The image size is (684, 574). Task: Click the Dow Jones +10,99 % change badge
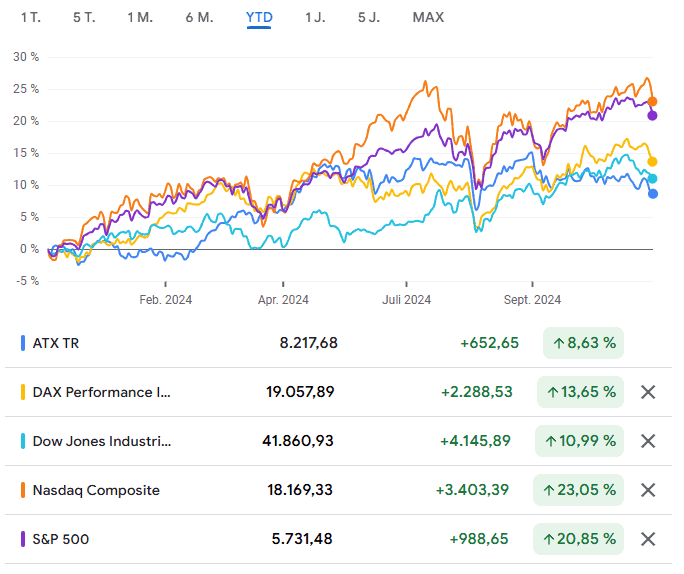pyautogui.click(x=580, y=441)
